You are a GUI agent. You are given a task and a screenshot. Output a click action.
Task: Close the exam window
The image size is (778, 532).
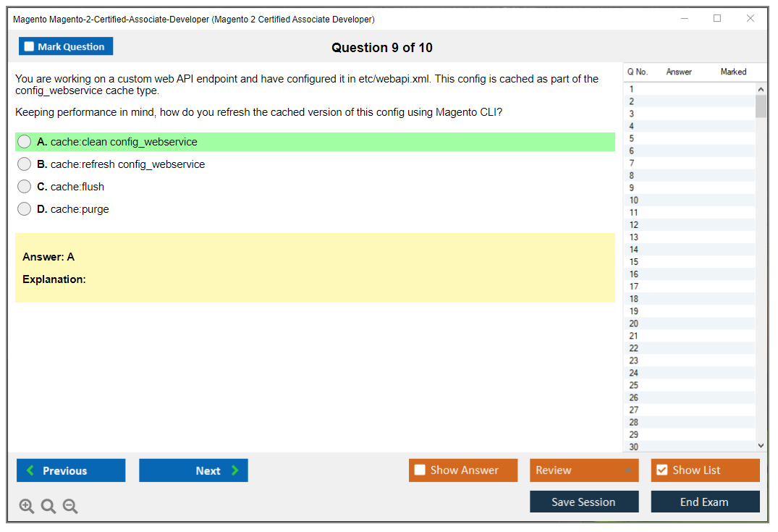coord(750,19)
